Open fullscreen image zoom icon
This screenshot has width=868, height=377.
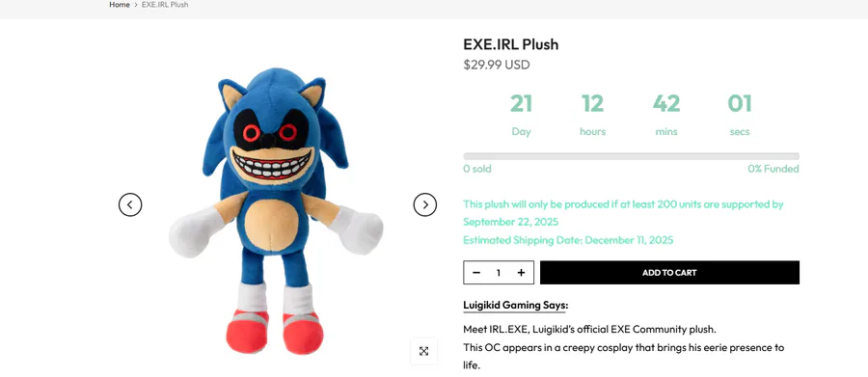pos(424,351)
